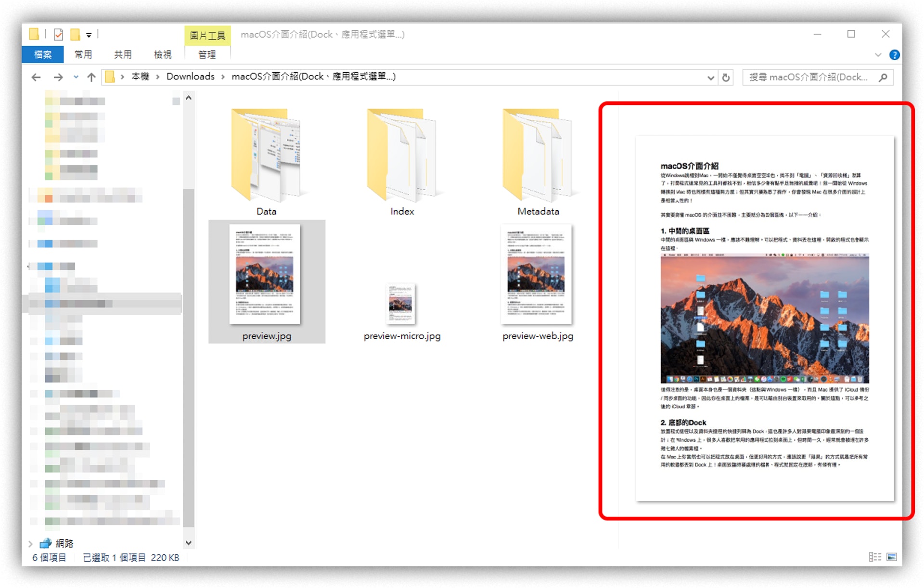This screenshot has height=588, width=924.
Task: Click the properties quick access checkmark icon
Action: [59, 35]
